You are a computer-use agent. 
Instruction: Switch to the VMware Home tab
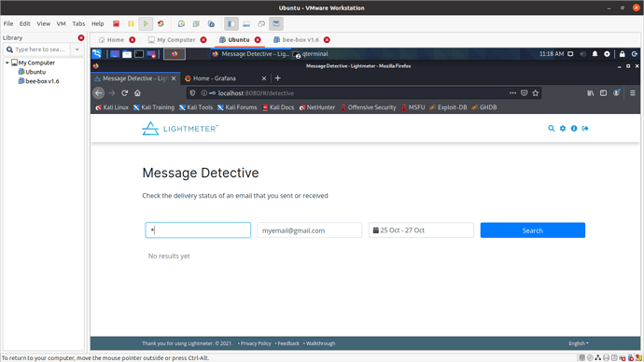tap(111, 40)
